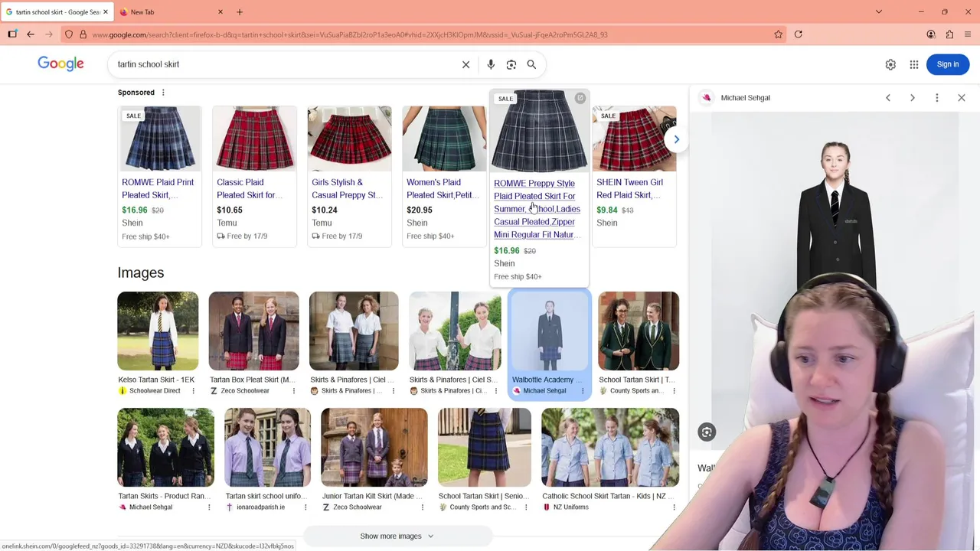Show previous image in Michael Sehgal panel
The width and height of the screenshot is (980, 551).
[888, 98]
